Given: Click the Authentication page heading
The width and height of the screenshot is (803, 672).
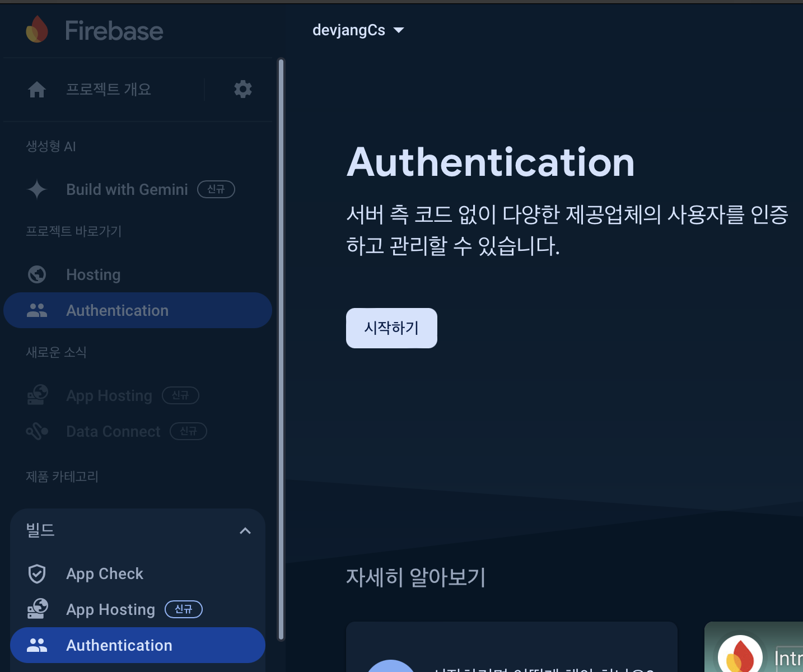Looking at the screenshot, I should 491,162.
